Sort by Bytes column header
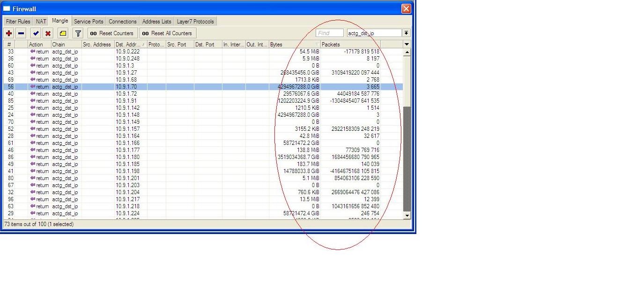The height and width of the screenshot is (302, 644). pyautogui.click(x=295, y=45)
